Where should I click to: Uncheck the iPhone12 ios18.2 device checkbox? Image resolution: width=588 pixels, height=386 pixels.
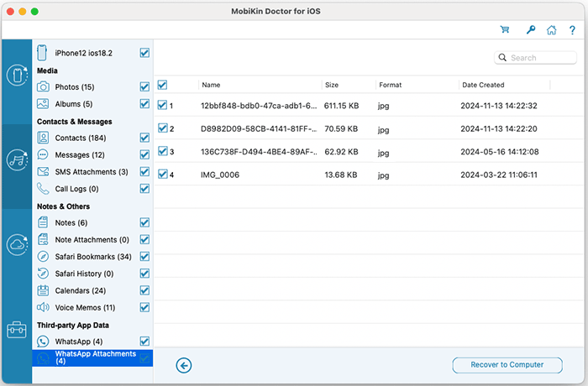click(144, 53)
